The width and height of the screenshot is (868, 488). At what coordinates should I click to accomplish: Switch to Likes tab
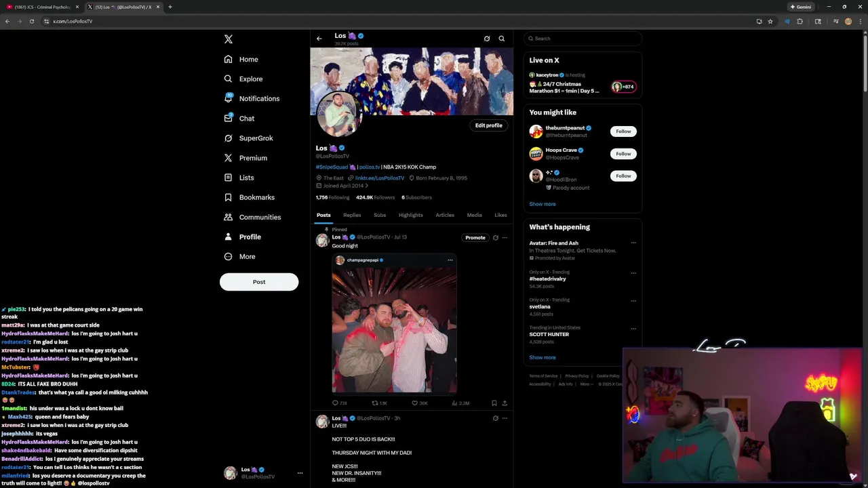click(500, 215)
